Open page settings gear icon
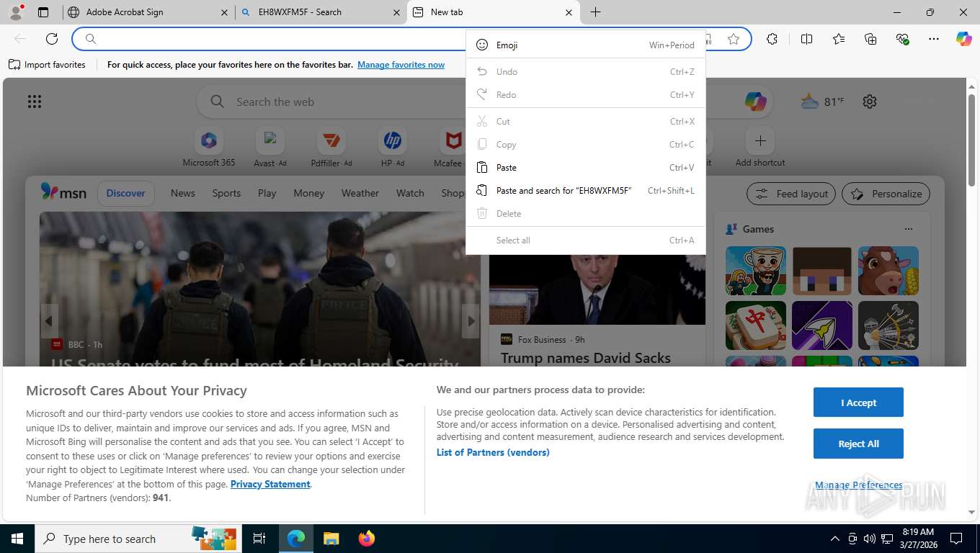Viewport: 980px width, 553px height. coord(870,102)
